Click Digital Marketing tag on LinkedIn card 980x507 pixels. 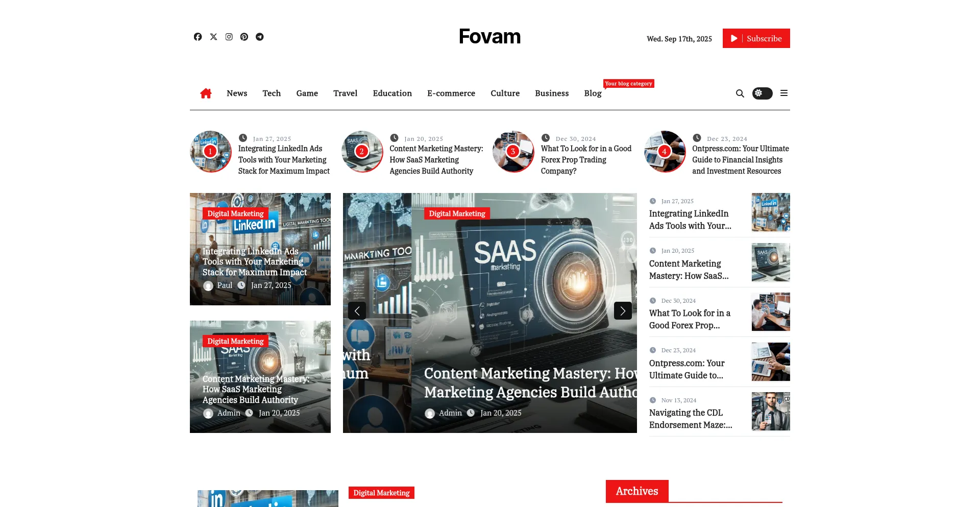235,213
